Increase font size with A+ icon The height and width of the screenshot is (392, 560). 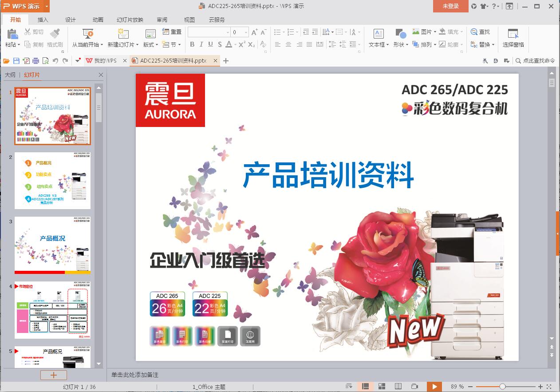click(x=254, y=32)
